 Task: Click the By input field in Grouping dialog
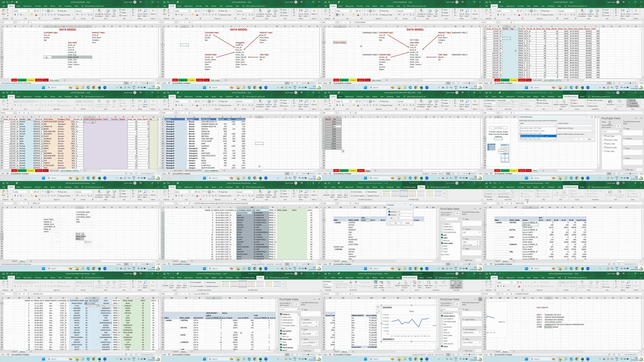406,218
